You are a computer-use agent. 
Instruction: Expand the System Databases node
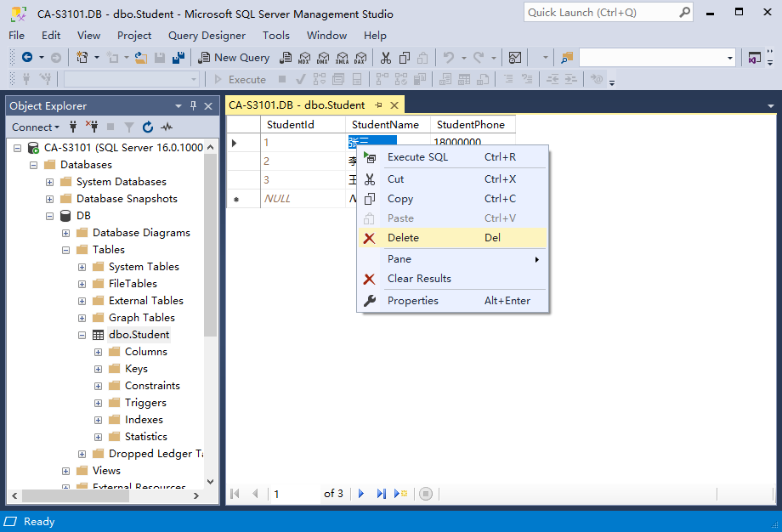coord(50,182)
